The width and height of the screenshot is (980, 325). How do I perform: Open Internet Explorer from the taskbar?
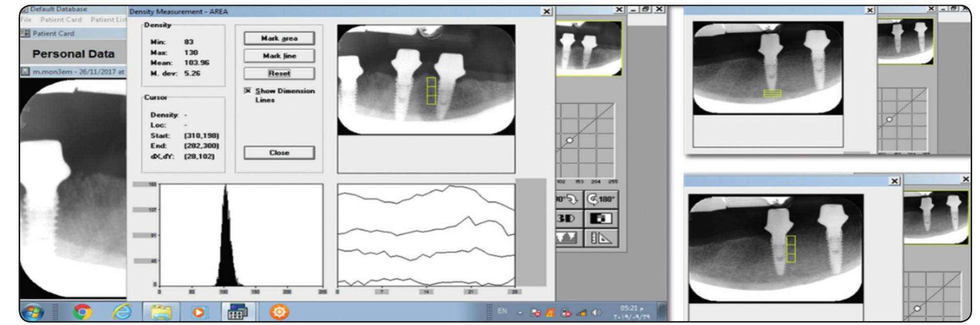click(122, 312)
